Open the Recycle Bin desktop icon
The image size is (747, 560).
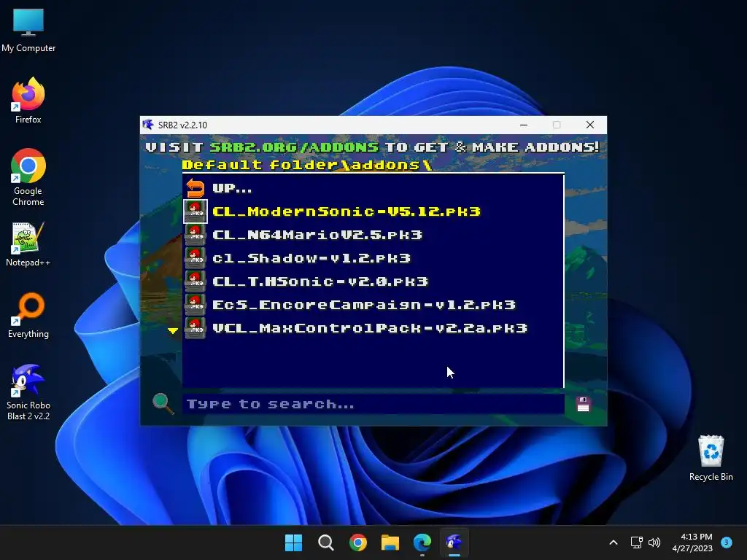711,458
